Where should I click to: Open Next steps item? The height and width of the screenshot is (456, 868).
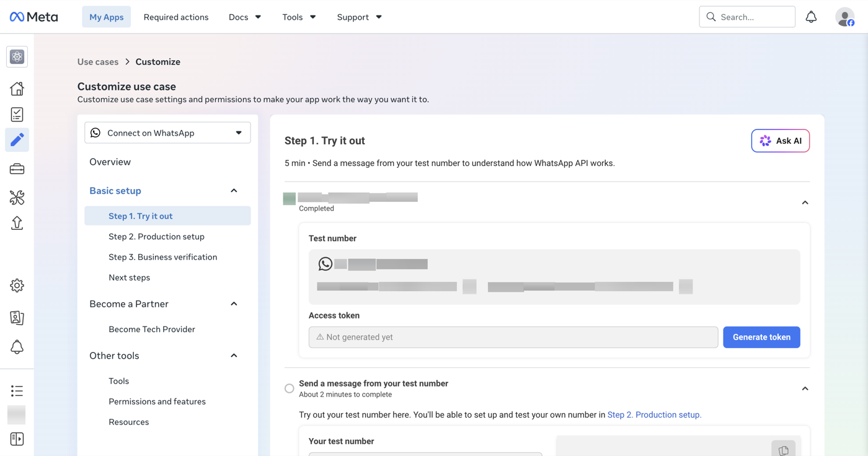[129, 277]
